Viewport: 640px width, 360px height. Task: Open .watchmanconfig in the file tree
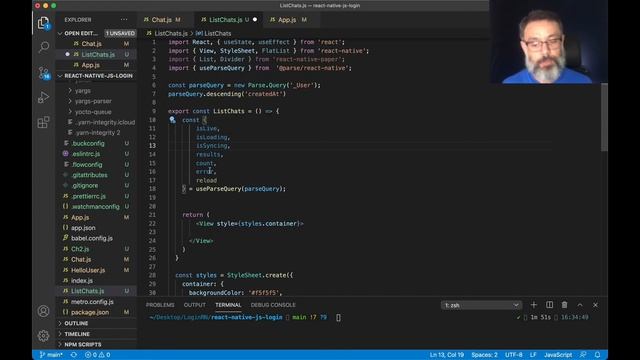[x=95, y=207]
